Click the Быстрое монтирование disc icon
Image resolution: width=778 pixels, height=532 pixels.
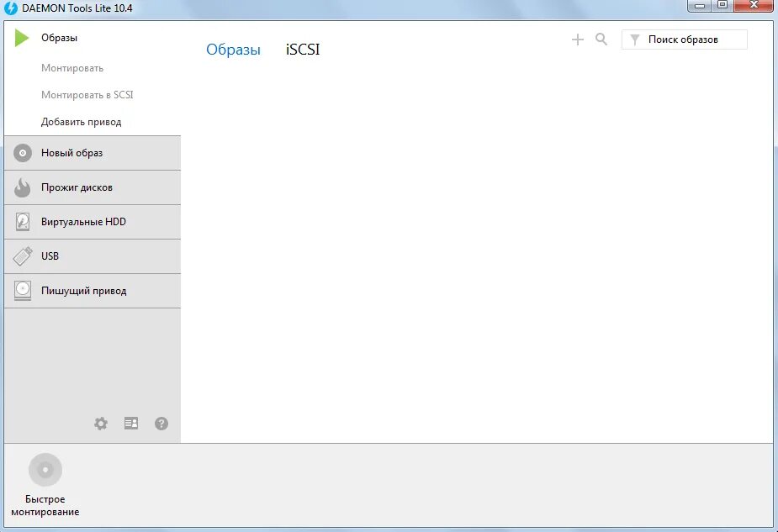pos(45,470)
